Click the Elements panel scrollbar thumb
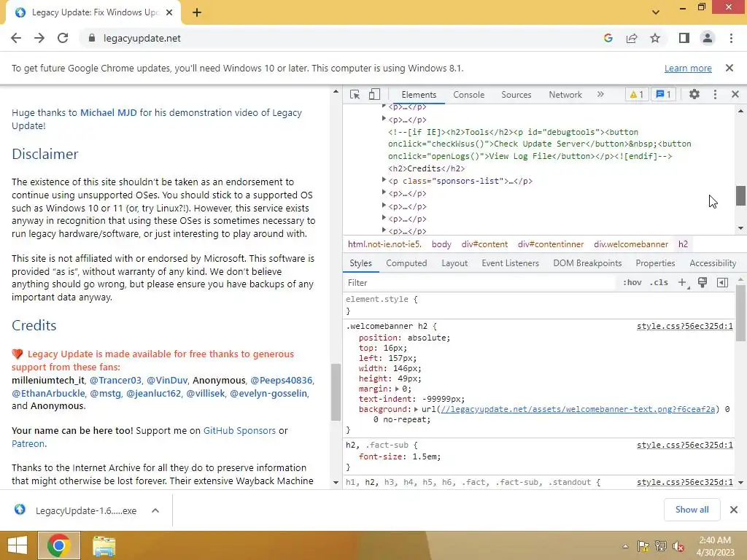747x560 pixels. [740, 195]
